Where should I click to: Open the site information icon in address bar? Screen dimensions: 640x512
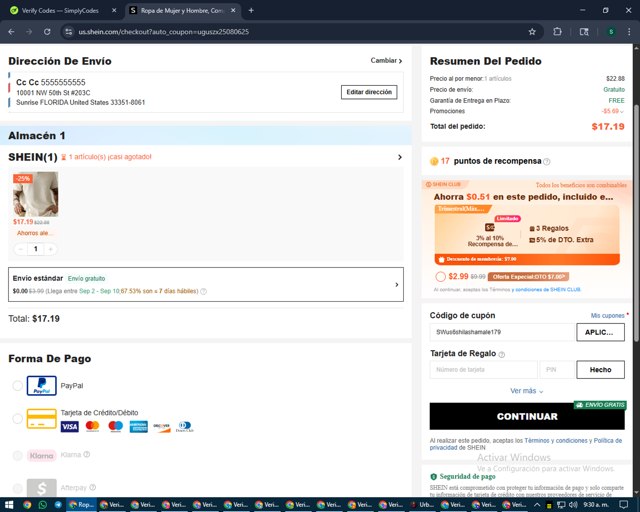69,32
